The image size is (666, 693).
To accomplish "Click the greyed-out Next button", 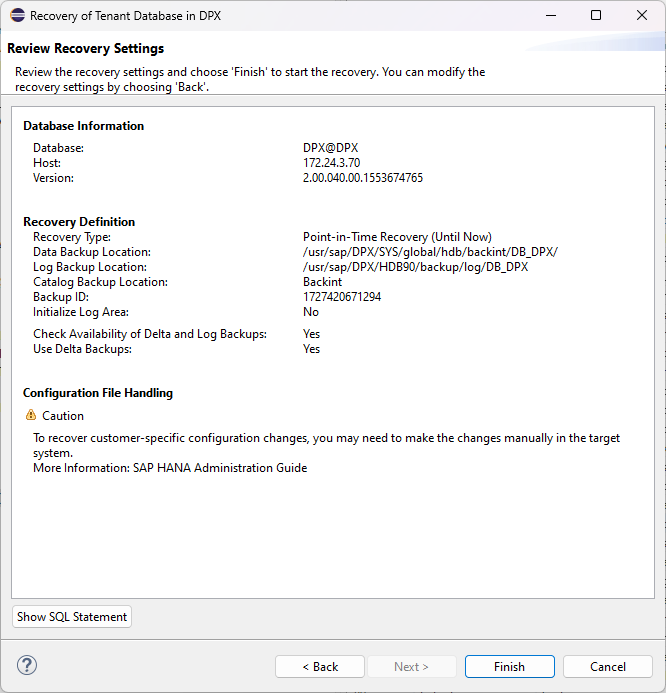I will tap(411, 667).
